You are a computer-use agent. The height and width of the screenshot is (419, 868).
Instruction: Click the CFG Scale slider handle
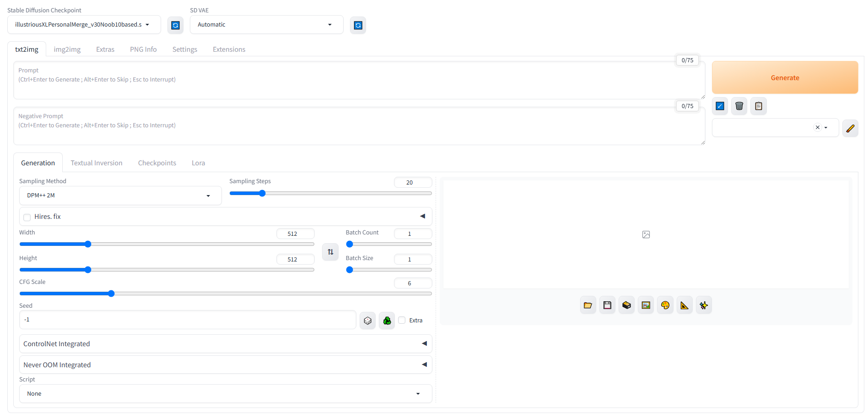coord(111,294)
